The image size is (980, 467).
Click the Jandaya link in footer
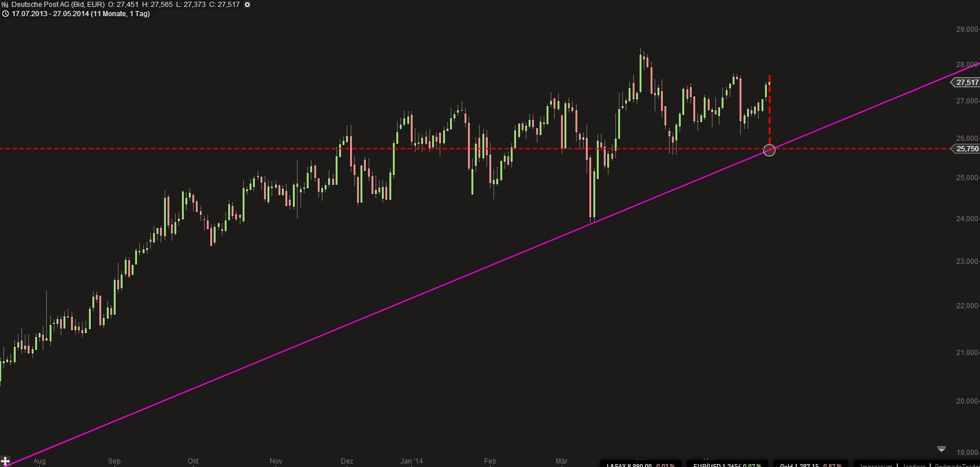914,465
